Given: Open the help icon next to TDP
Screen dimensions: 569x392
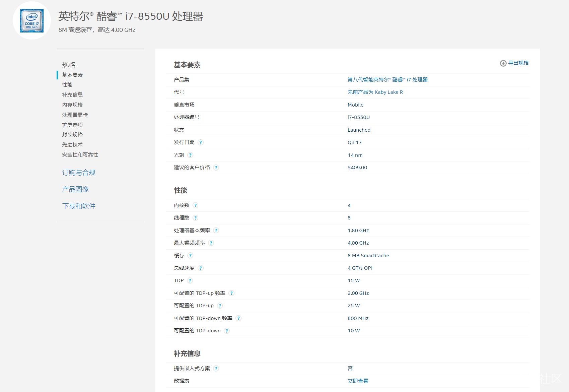Looking at the screenshot, I should 190,281.
